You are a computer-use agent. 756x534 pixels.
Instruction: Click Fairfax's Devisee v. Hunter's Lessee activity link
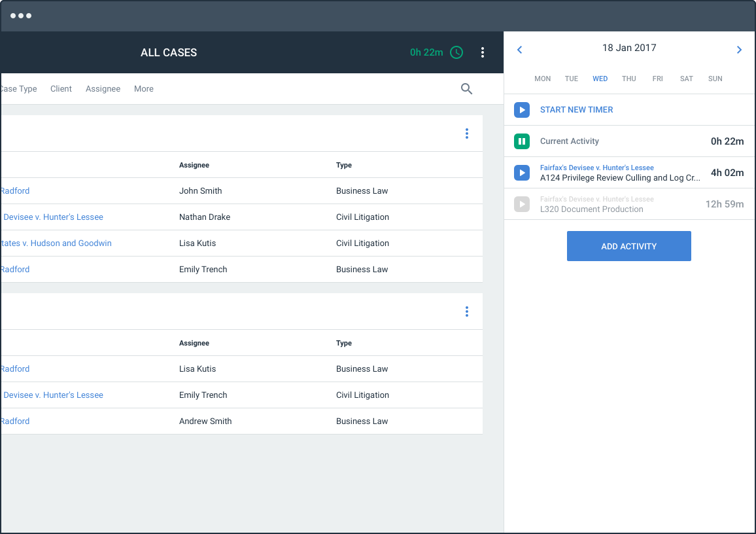[596, 168]
